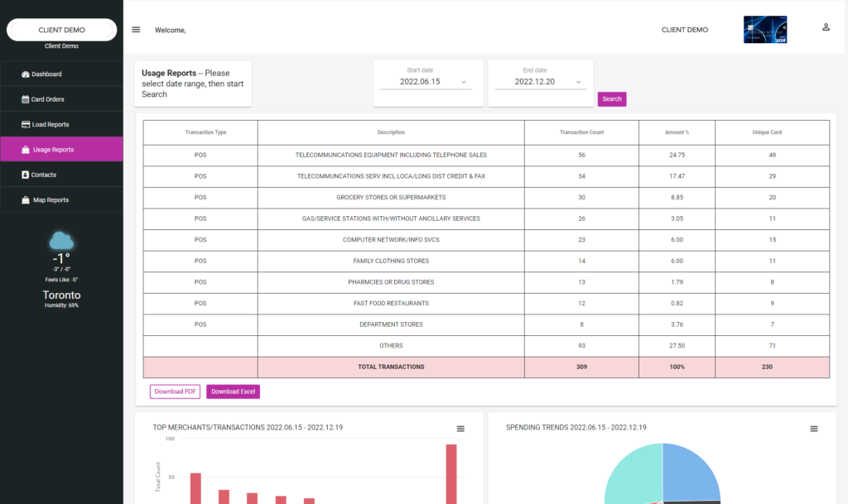Click the Card Orders calendar icon
Viewport: 848px width, 504px height.
[26, 99]
